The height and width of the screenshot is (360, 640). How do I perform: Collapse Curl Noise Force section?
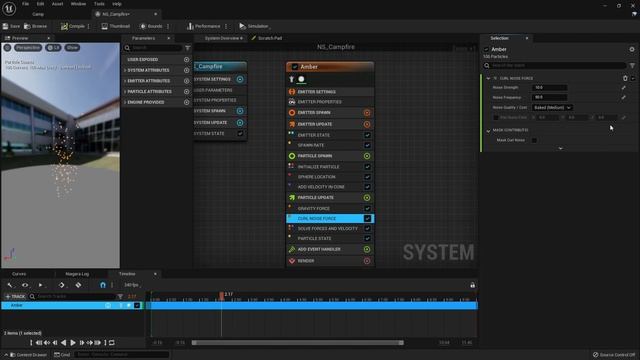488,78
